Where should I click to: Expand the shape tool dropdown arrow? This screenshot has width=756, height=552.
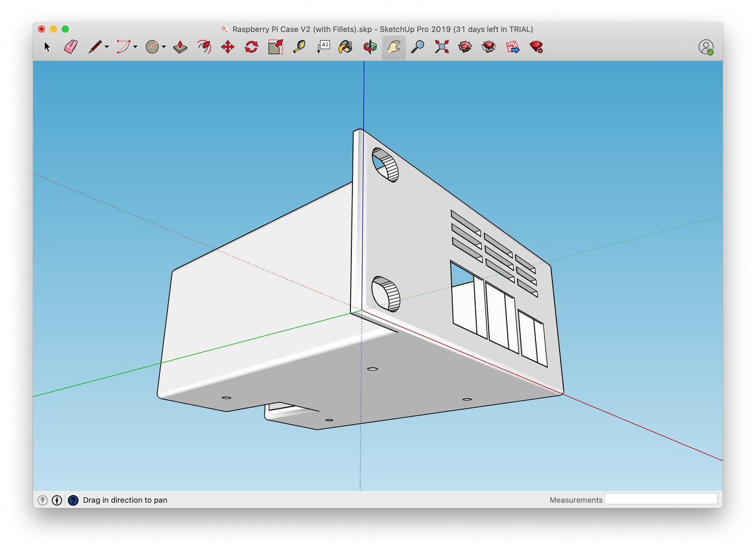[x=164, y=47]
